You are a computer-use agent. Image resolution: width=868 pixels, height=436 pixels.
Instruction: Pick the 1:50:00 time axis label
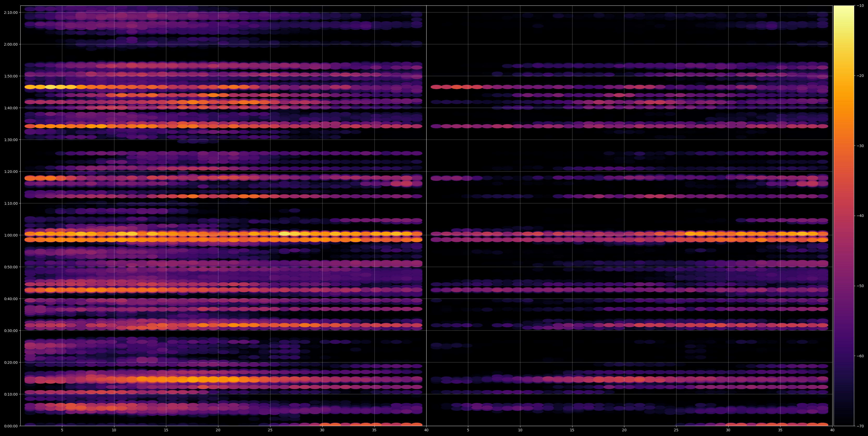pos(11,76)
